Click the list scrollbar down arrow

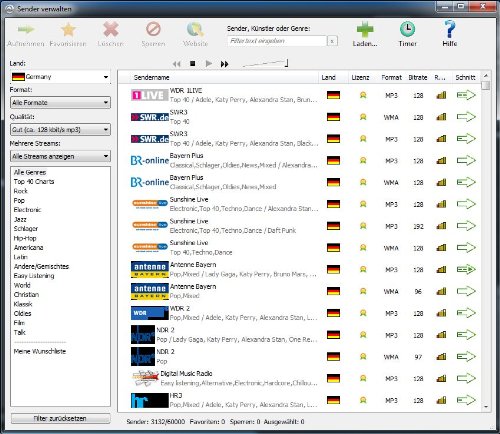[x=486, y=407]
